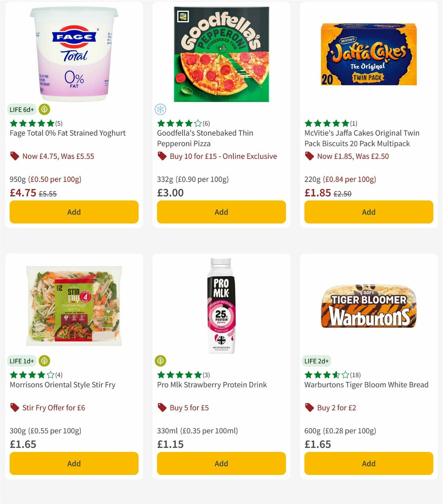443x504 pixels.
Task: Toggle the LIFE 1d+ badge on the Stir Fry
Action: 22,361
